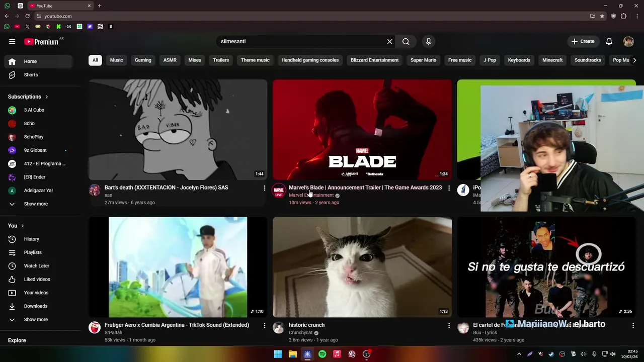Show more subscriptions
The height and width of the screenshot is (362, 644).
point(39,204)
